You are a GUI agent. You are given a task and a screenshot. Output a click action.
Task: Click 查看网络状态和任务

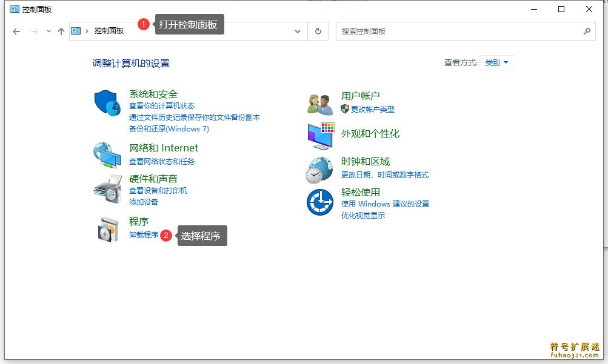[x=162, y=162]
